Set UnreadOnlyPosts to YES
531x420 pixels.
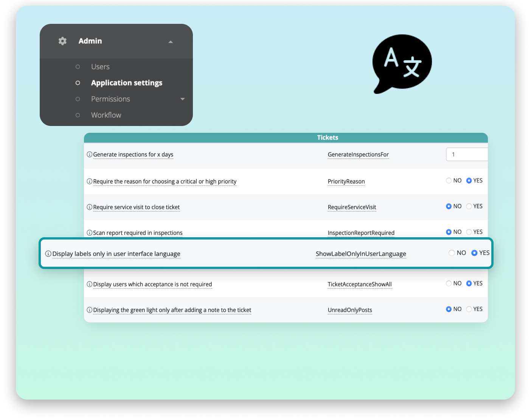[469, 309]
